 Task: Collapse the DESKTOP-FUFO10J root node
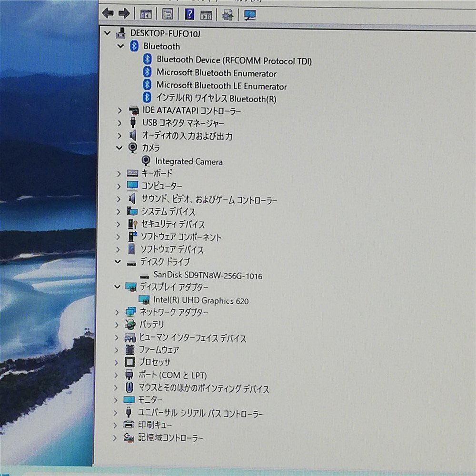pos(107,32)
